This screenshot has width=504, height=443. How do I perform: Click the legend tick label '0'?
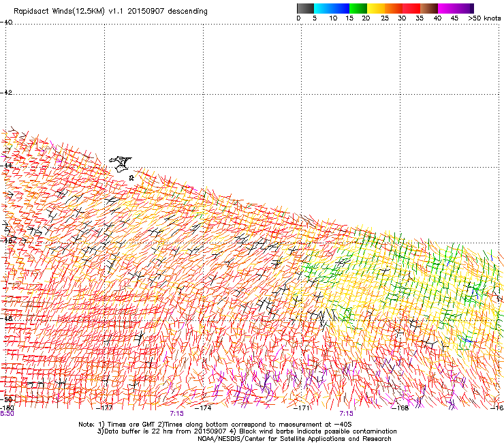tap(298, 18)
